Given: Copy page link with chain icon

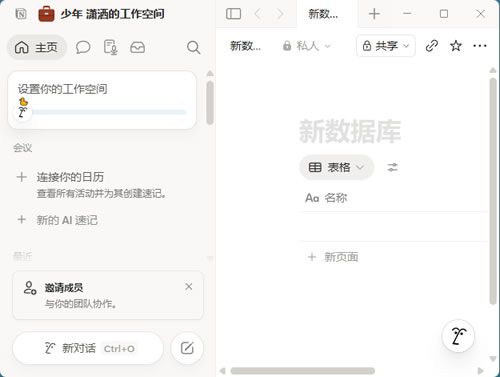Looking at the screenshot, I should 431,46.
